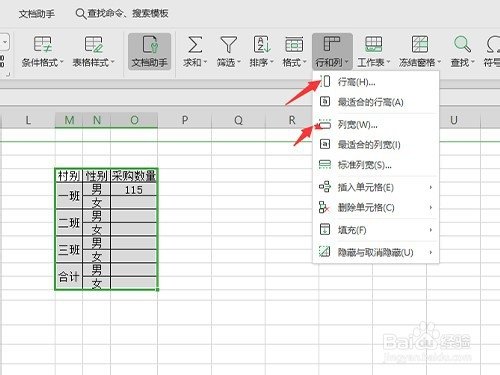500x375 pixels.
Task: Select column Q header
Action: pos(238,120)
